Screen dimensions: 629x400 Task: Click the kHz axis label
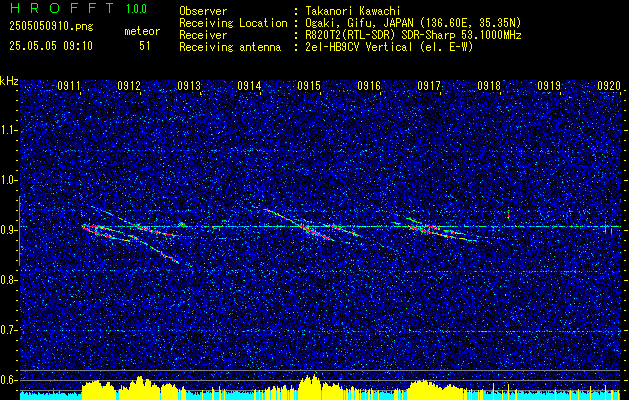point(9,81)
